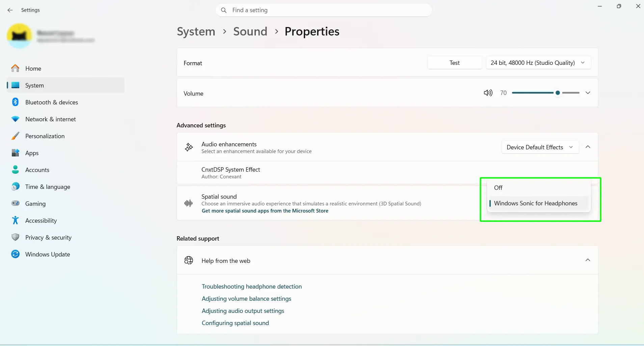Open Accessibility settings page
Viewport: 644px width, 346px height.
(x=65, y=220)
